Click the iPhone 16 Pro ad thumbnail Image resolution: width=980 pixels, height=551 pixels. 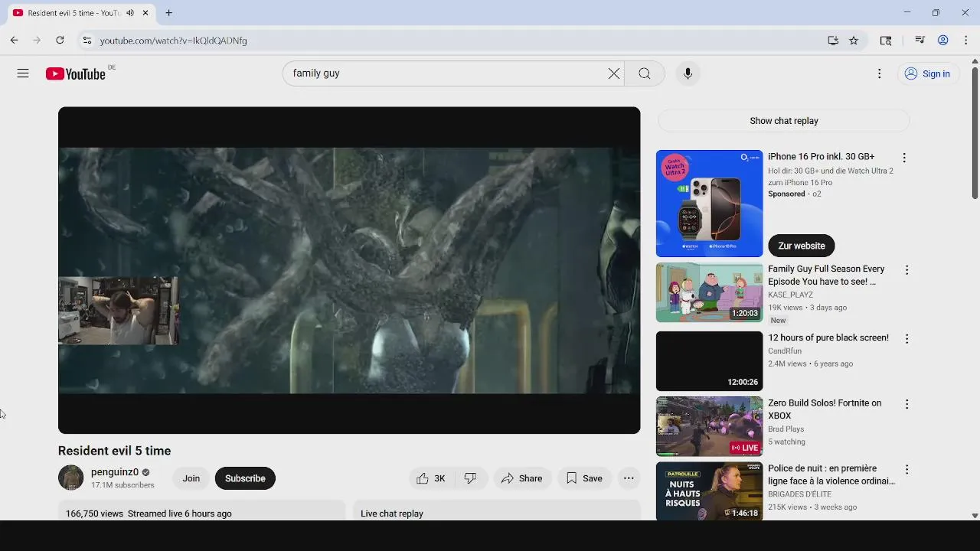pyautogui.click(x=710, y=204)
